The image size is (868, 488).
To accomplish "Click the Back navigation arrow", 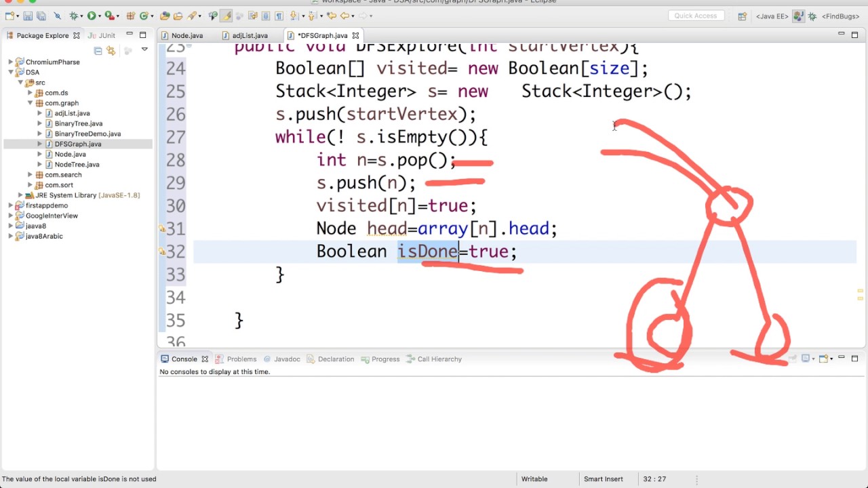I will click(x=344, y=16).
